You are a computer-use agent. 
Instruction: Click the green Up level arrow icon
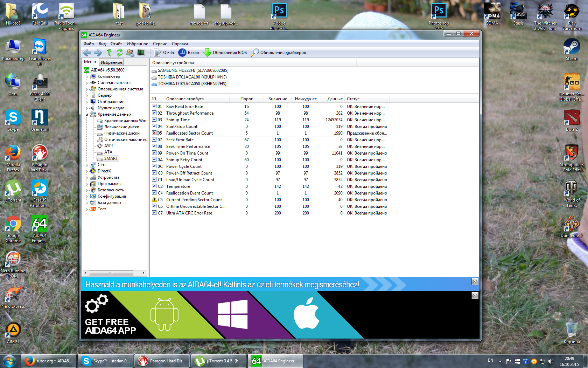[x=109, y=53]
